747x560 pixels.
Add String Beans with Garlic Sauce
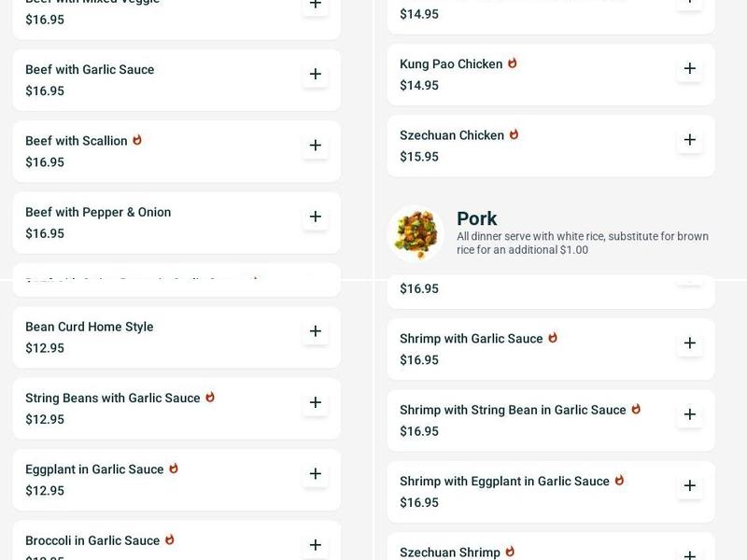pyautogui.click(x=316, y=402)
